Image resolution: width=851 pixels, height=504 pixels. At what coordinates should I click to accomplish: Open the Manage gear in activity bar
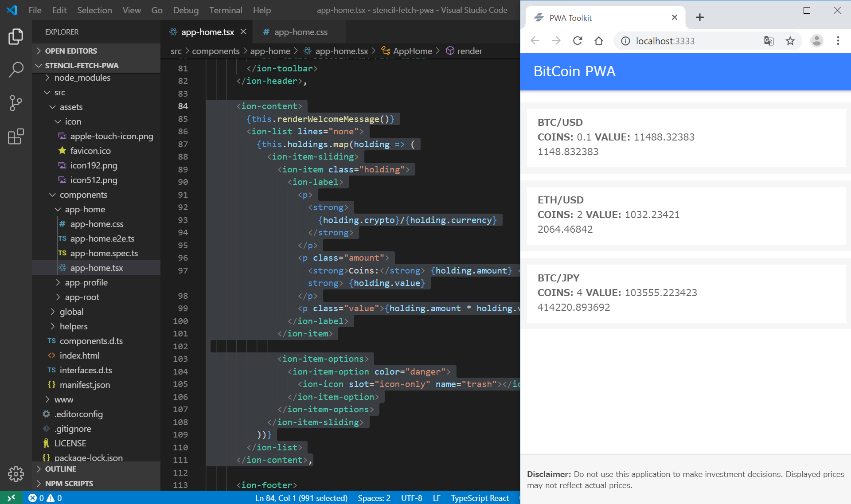(16, 474)
